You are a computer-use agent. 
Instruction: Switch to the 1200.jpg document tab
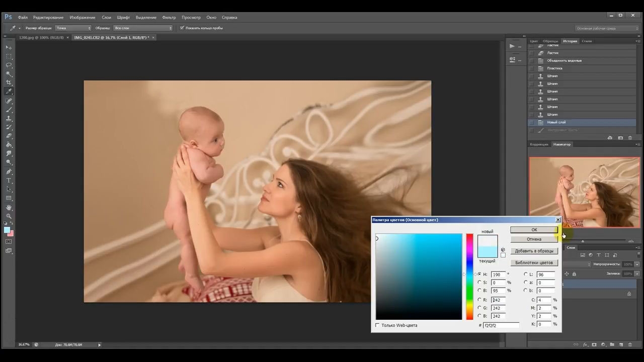41,38
